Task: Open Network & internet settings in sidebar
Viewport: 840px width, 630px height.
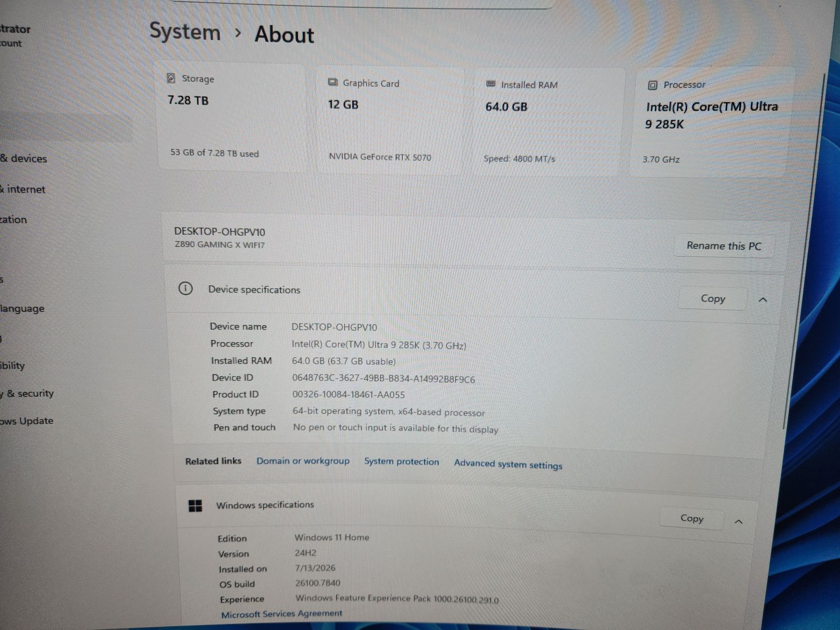Action: (x=23, y=189)
